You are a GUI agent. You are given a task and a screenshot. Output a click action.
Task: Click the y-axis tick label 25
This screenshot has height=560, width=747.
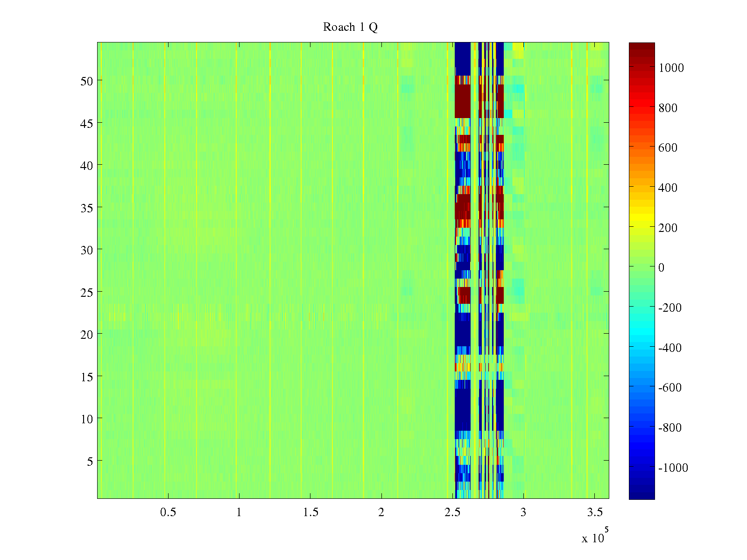(86, 292)
